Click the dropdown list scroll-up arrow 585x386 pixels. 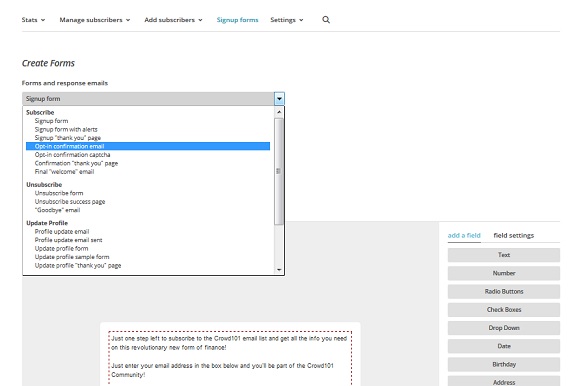click(279, 112)
